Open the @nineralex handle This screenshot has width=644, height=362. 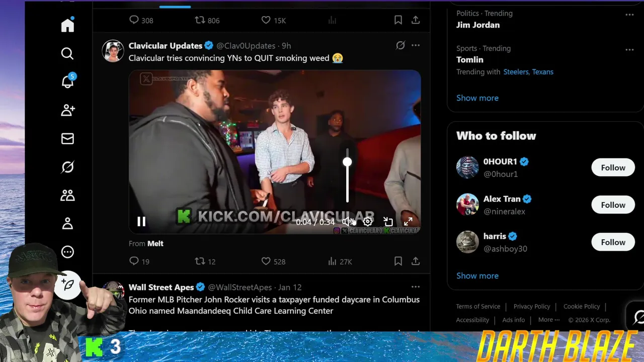pyautogui.click(x=504, y=211)
